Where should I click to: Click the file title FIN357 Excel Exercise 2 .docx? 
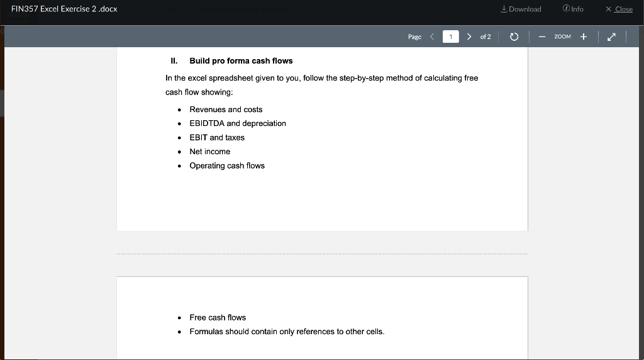(x=64, y=9)
